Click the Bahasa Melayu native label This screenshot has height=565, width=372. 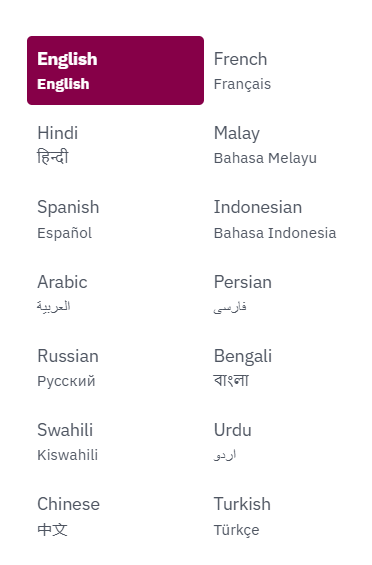(x=265, y=159)
